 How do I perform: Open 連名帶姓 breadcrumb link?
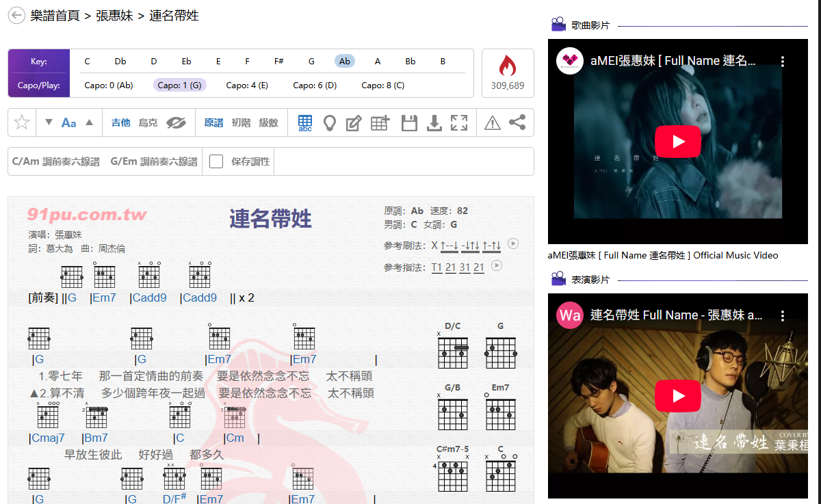[x=174, y=15]
